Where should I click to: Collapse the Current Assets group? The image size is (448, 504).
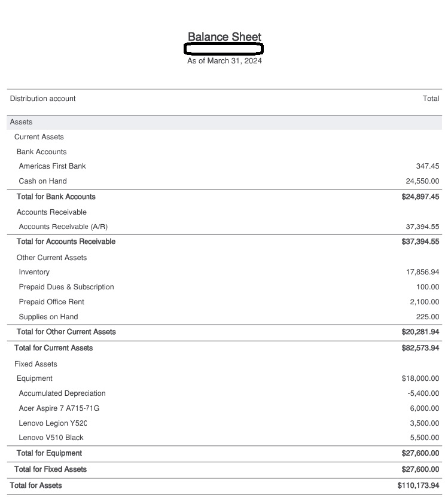[x=39, y=137]
